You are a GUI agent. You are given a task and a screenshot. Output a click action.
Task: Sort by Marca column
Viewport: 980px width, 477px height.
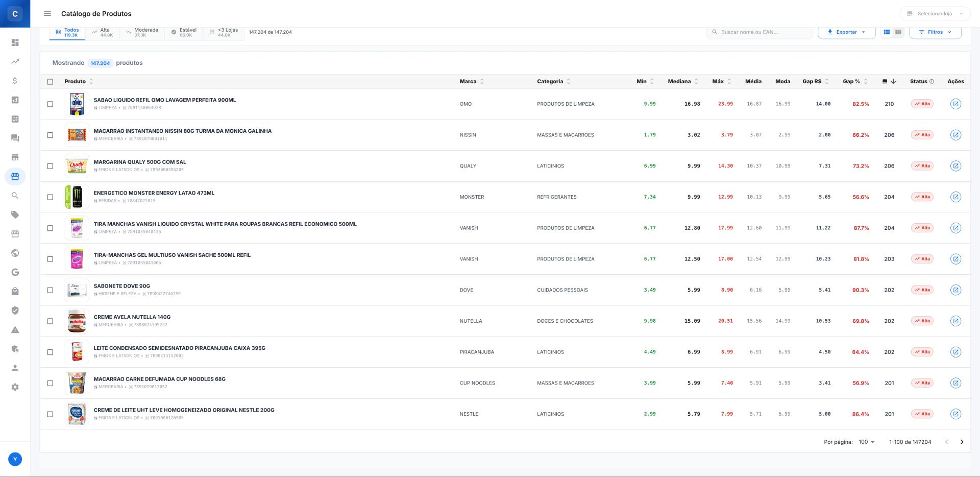(x=472, y=82)
